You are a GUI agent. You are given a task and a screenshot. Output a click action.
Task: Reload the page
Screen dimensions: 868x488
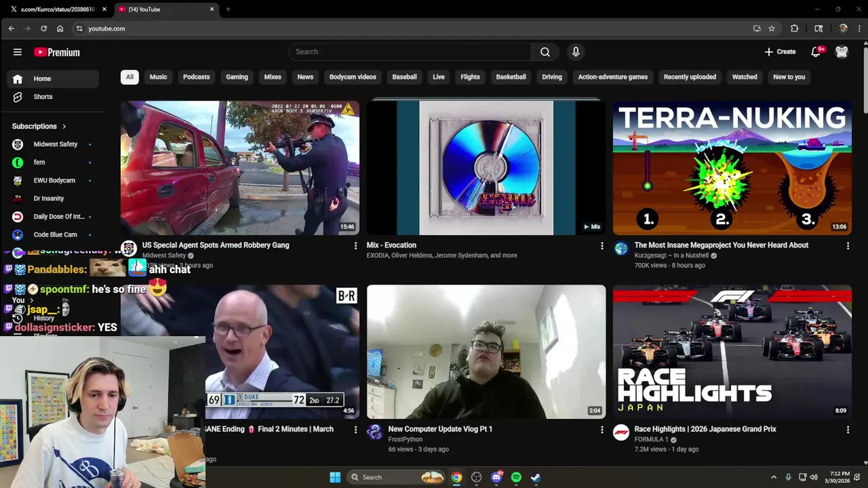point(43,28)
